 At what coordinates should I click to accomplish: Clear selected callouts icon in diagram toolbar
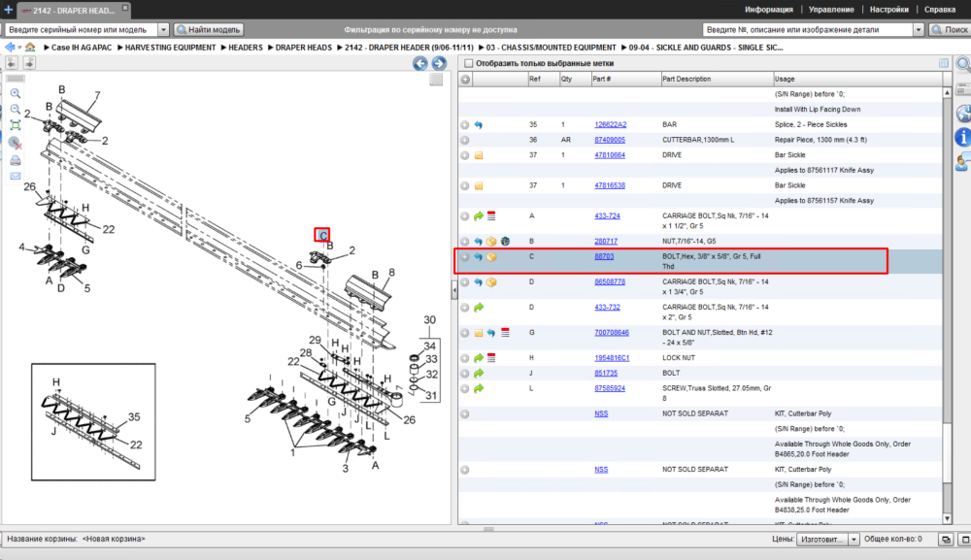click(x=16, y=143)
